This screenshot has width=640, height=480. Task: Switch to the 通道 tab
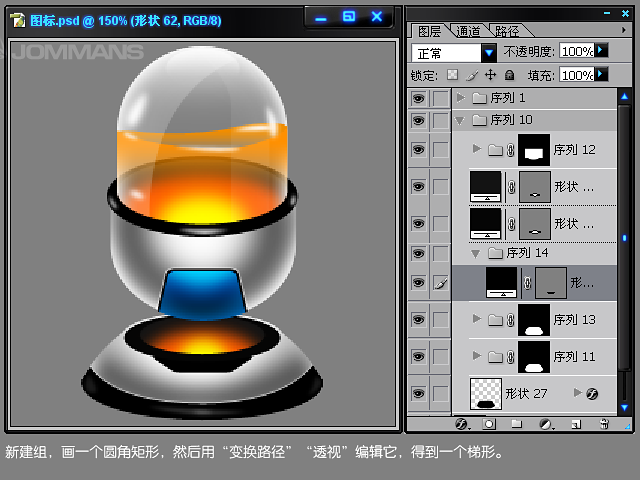click(468, 31)
